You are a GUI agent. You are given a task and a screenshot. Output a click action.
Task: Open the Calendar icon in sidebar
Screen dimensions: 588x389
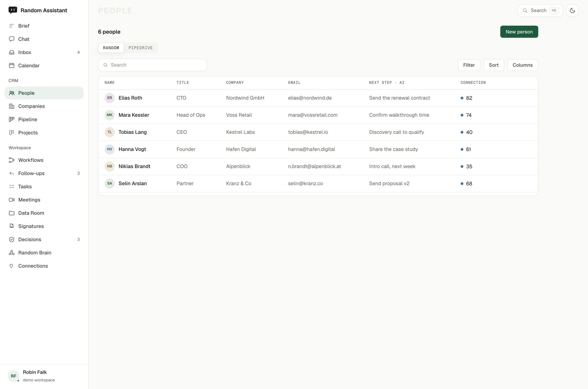pos(11,66)
